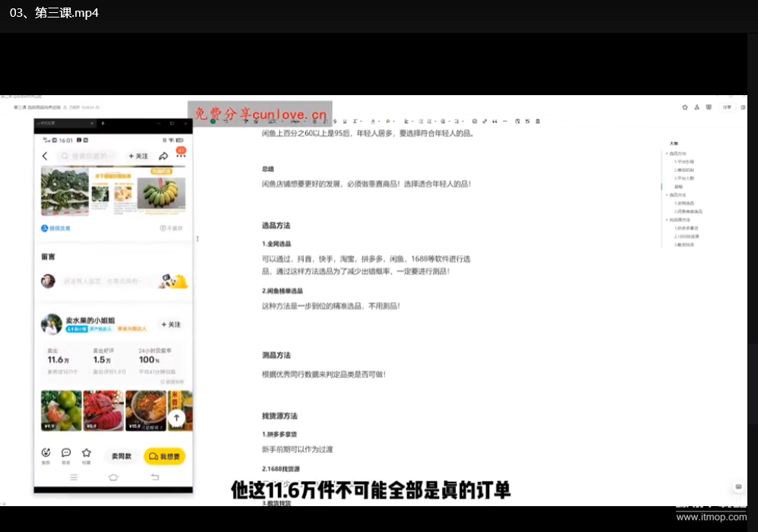Toggle underline formatting in document toolbar
This screenshot has height=532, width=758.
pyautogui.click(x=345, y=121)
